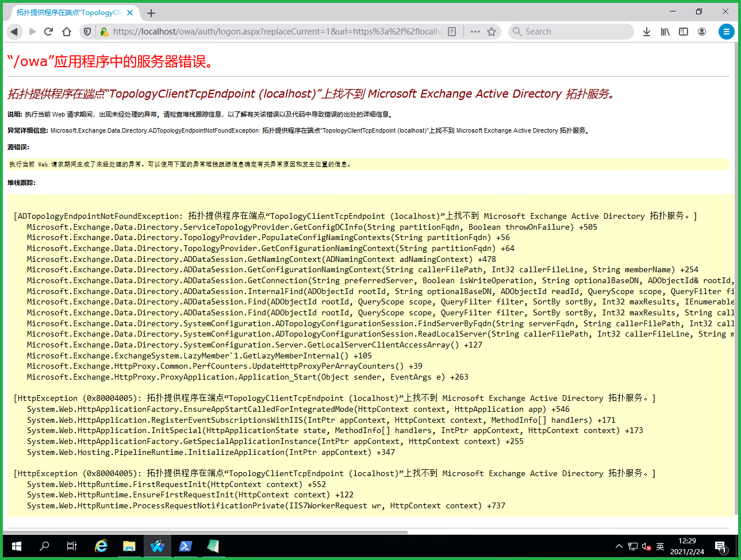This screenshot has height=560, width=741.
Task: Click the 说明 description line
Action: (x=200, y=114)
